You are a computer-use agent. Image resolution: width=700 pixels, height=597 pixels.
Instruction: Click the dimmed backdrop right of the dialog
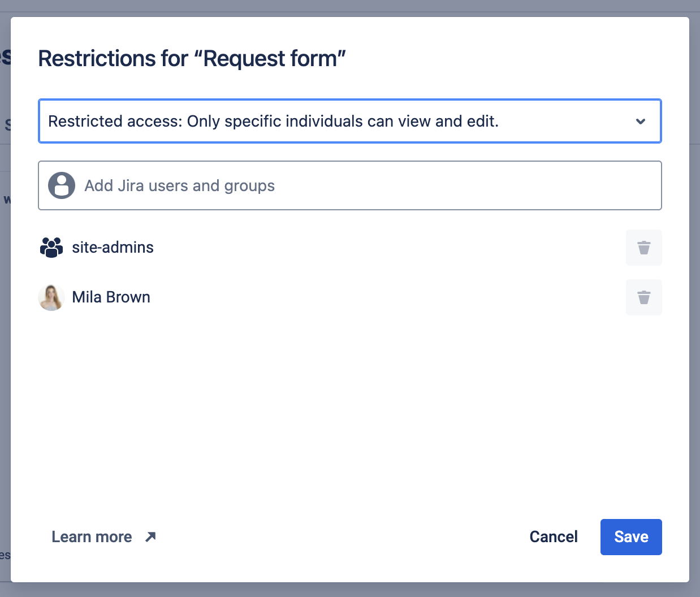[695, 339]
